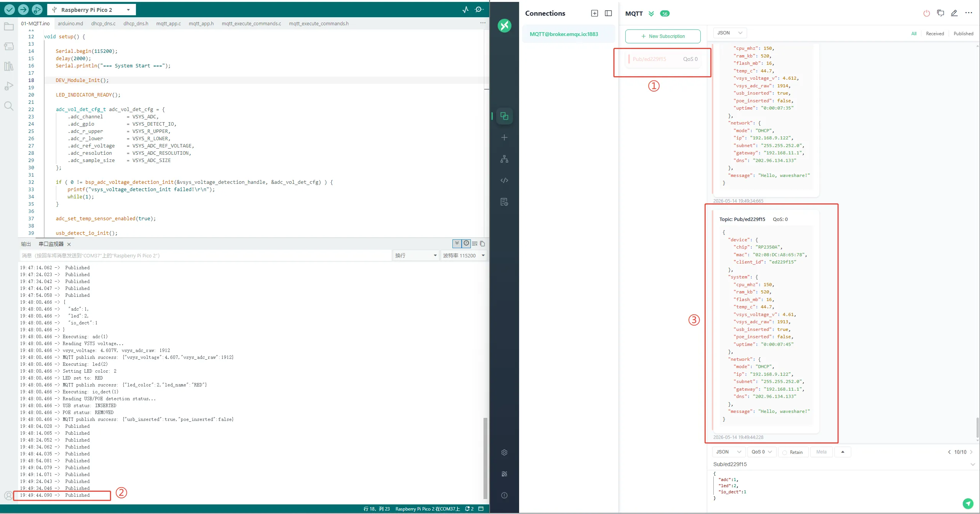Viewport: 980px width, 514px height.
Task: Open the QoS 0 publish dropdown
Action: click(x=762, y=452)
